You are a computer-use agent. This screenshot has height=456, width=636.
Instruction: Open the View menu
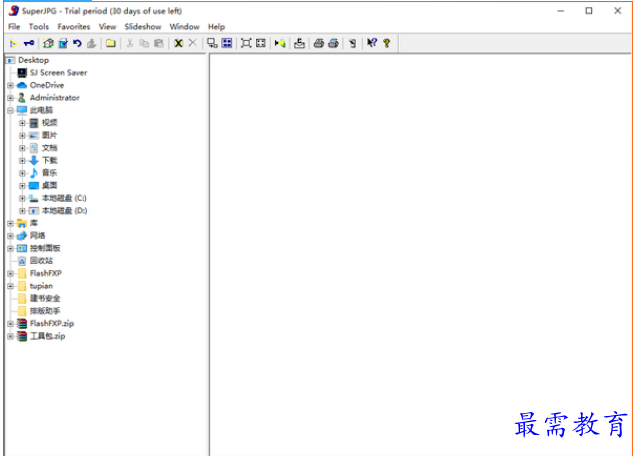(x=107, y=27)
